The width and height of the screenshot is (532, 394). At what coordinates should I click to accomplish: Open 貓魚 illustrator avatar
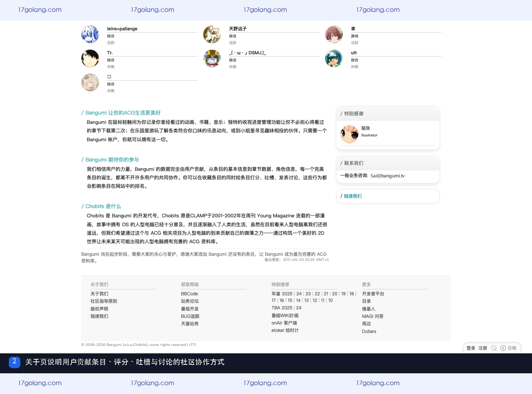349,134
